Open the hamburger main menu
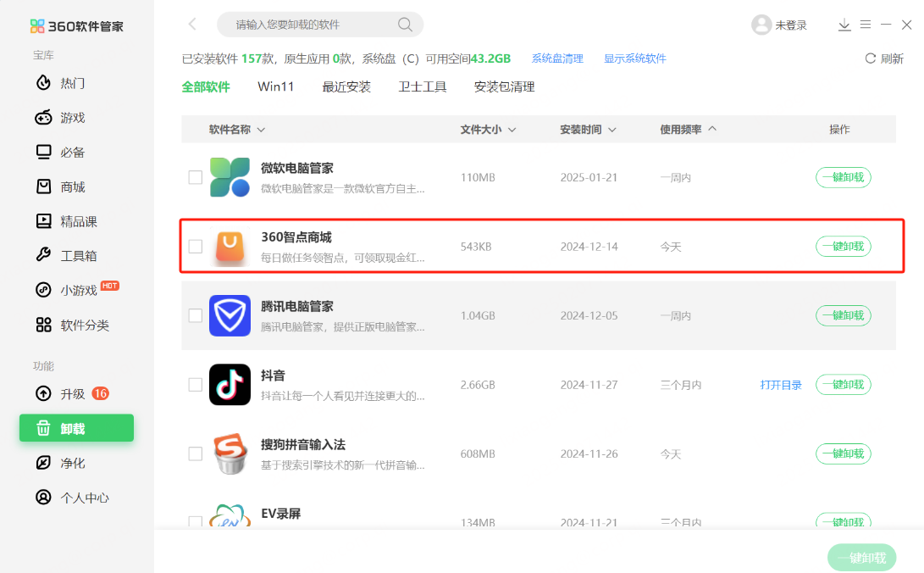Screen dimensions: 924x573 (x=866, y=25)
